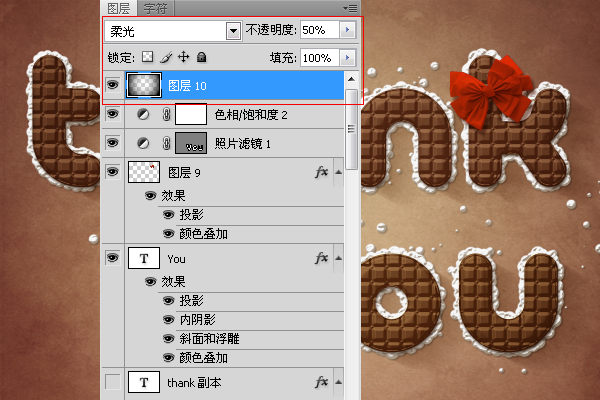Viewport: 600px width, 400px height.
Task: Toggle 图层 9 投影 effect eye
Action: 168,214
